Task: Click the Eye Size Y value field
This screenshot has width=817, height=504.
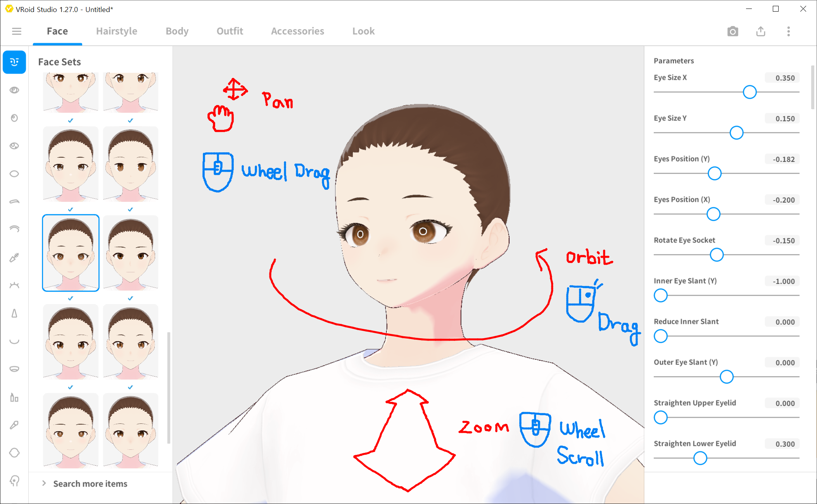Action: pos(782,119)
